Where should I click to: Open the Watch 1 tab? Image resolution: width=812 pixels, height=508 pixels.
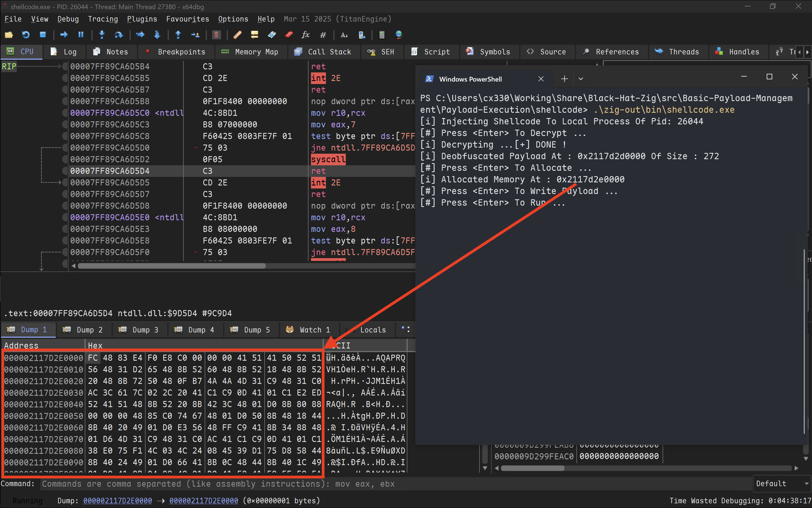(x=309, y=330)
